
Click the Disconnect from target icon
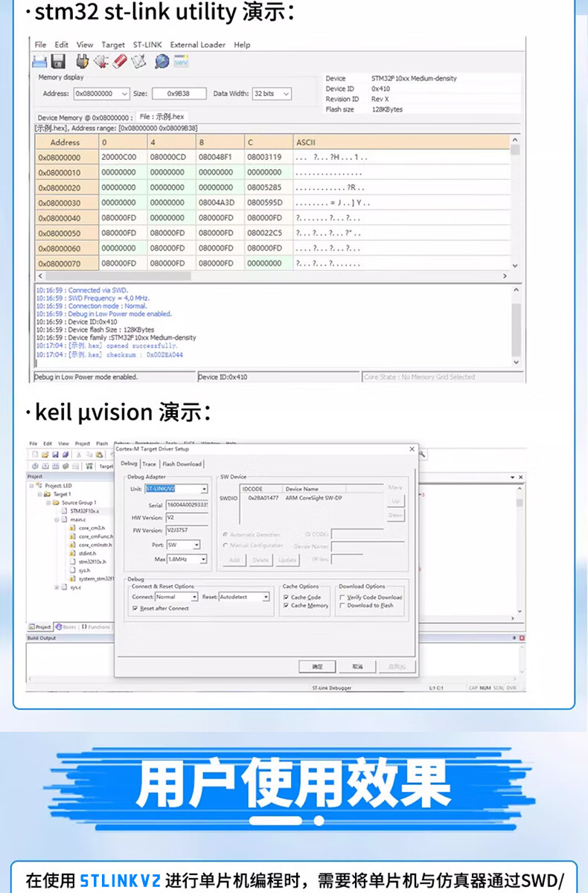101,61
